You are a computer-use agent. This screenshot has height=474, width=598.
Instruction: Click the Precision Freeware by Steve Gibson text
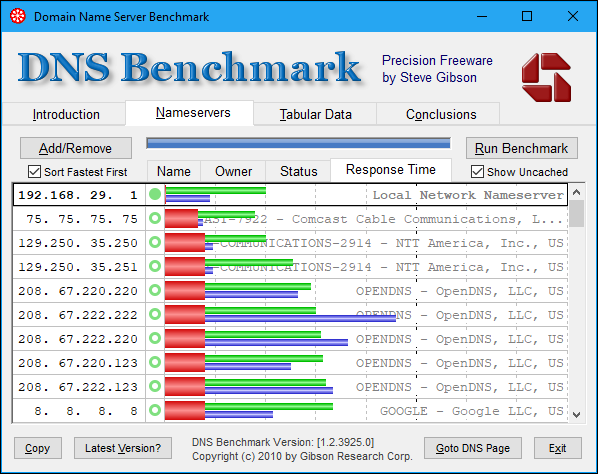point(437,69)
